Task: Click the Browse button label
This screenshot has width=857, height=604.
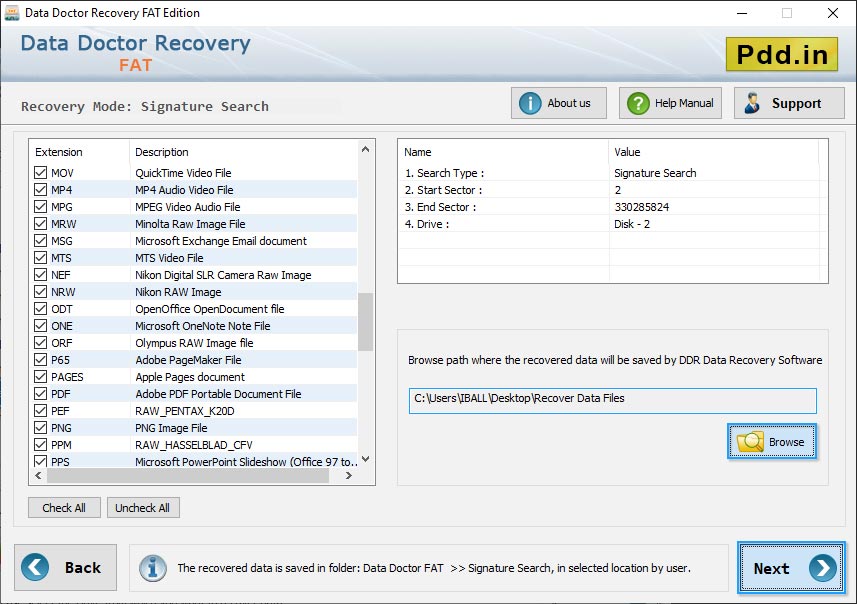Action: 786,442
